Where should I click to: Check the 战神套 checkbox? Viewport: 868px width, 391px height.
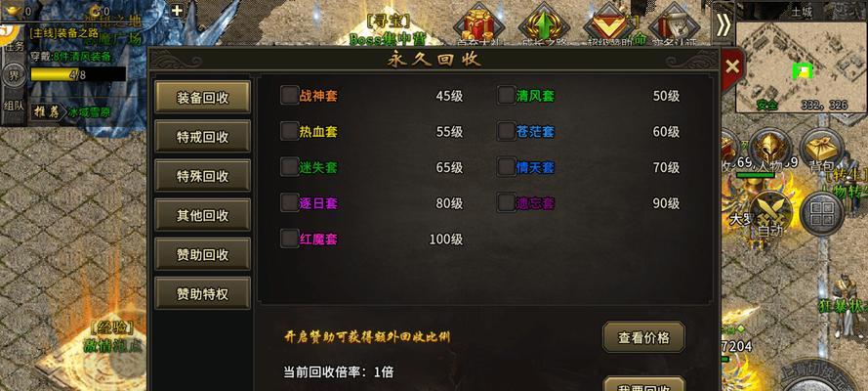pos(290,95)
